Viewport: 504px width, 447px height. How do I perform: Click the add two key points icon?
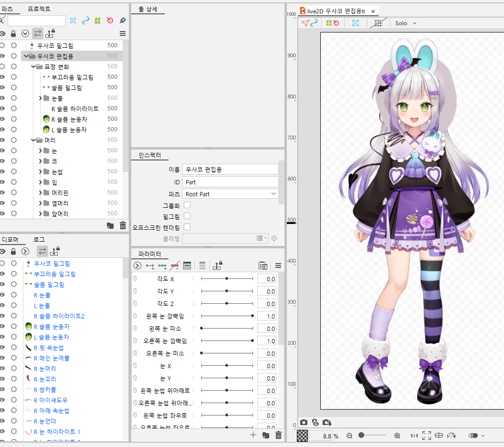pyautogui.click(x=150, y=266)
